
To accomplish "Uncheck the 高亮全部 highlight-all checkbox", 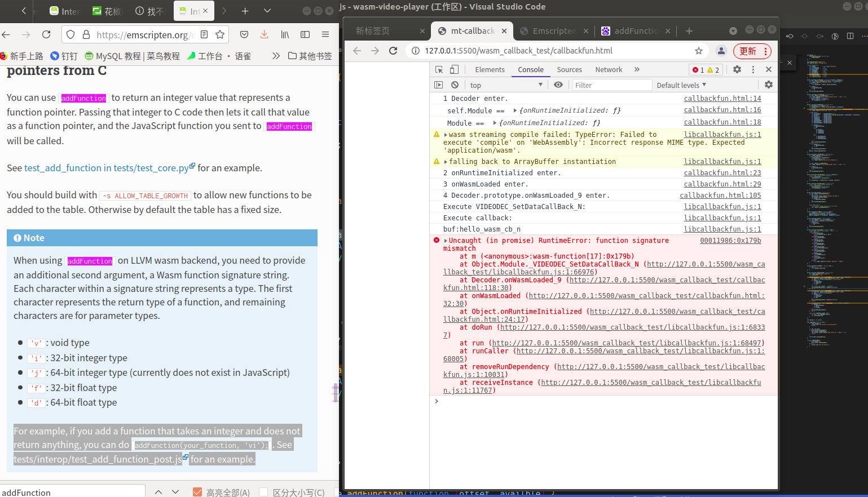I will pyautogui.click(x=197, y=492).
